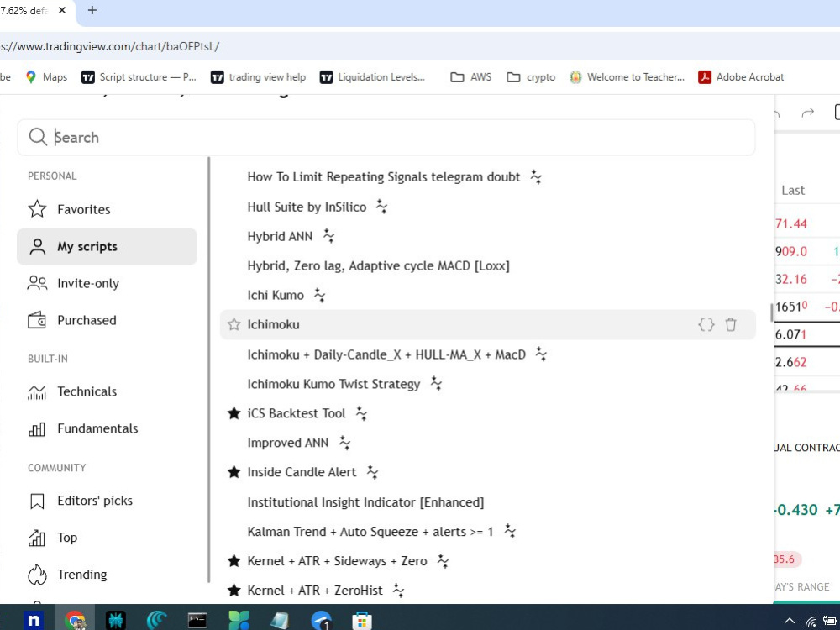The width and height of the screenshot is (840, 630).
Task: Click the redo arrow on chart toolbar
Action: click(x=807, y=113)
